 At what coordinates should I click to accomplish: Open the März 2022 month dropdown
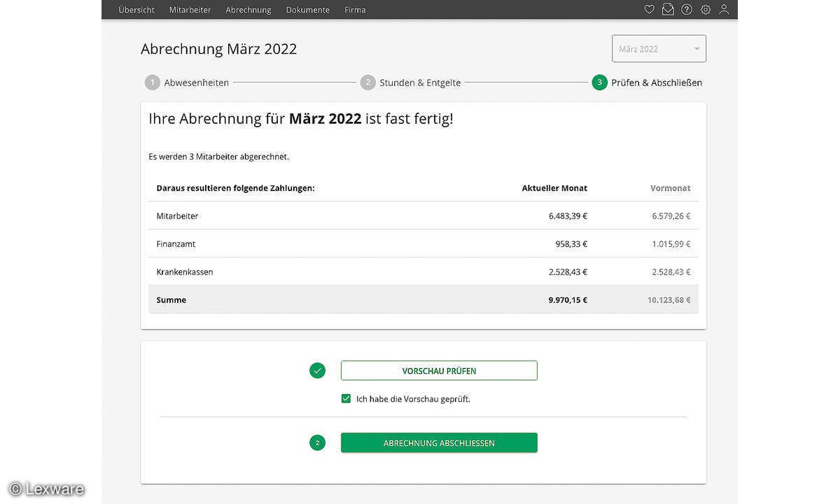[659, 49]
